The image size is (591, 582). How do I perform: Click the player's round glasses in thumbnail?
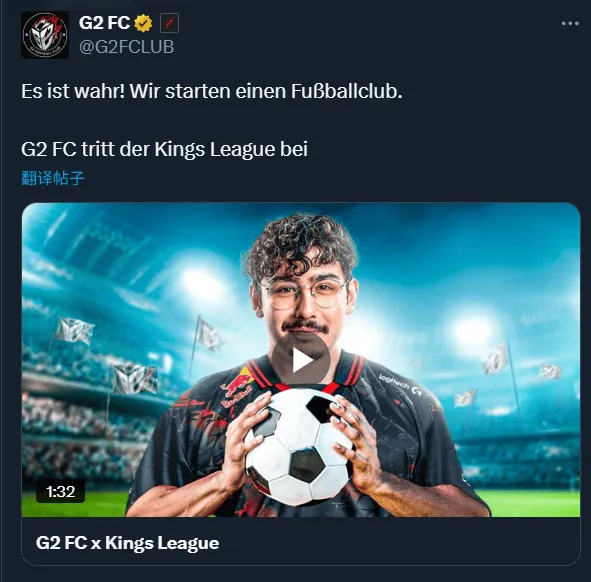[x=304, y=292]
